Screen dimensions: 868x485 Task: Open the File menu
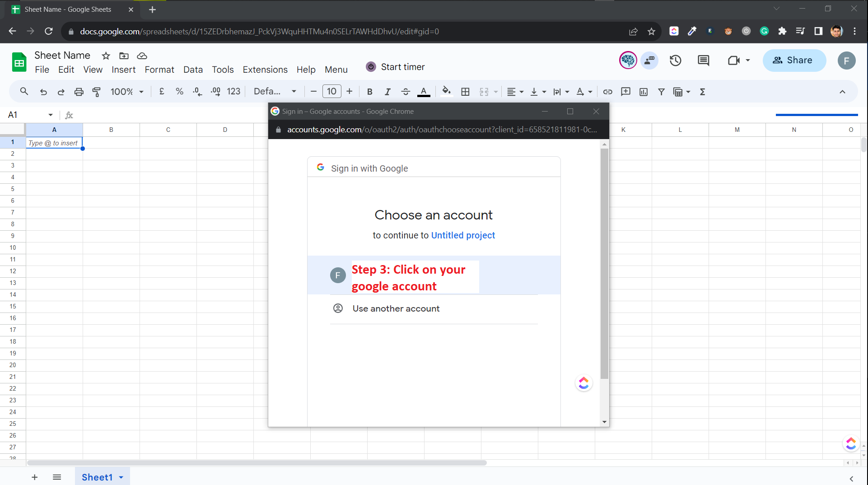pos(42,70)
